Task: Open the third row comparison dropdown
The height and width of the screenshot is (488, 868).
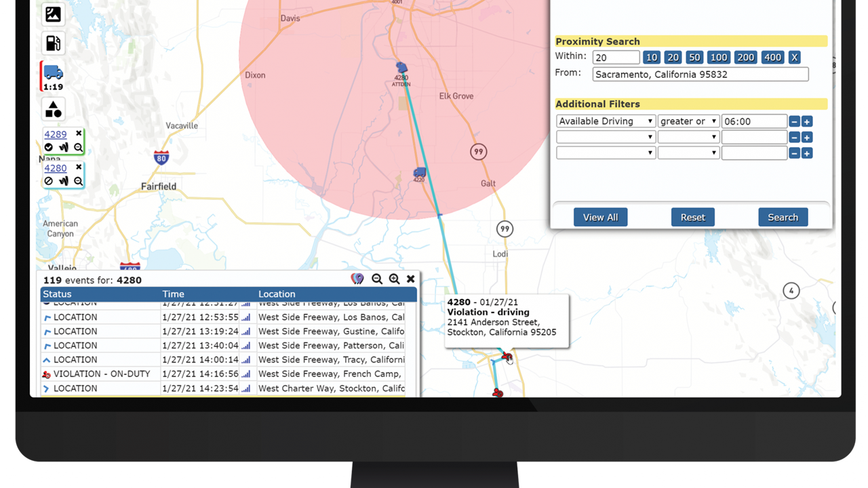Action: [x=688, y=153]
